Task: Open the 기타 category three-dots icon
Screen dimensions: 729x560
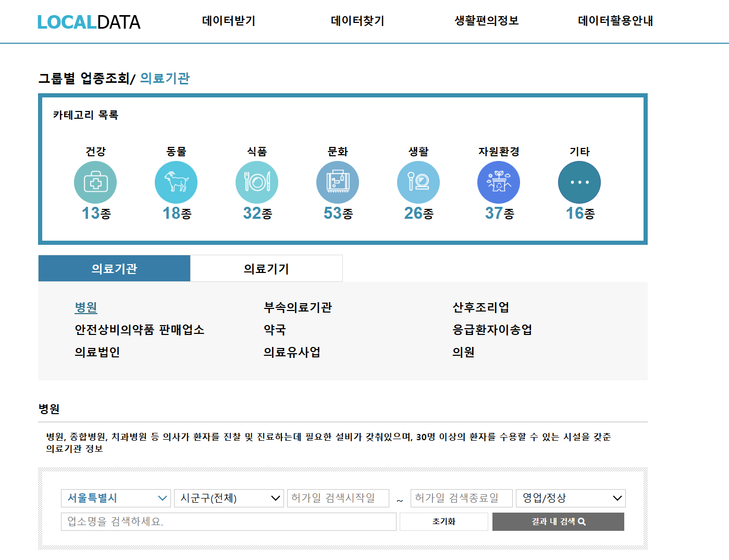Action: (x=579, y=182)
